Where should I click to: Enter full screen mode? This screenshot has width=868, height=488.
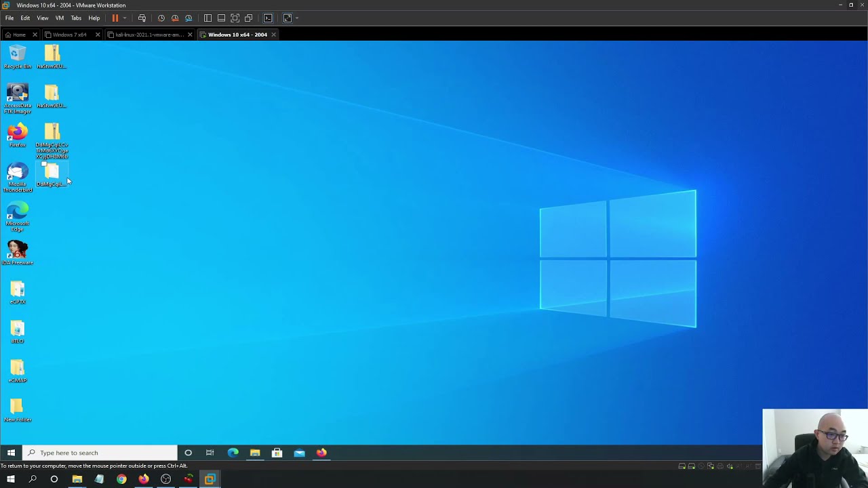235,18
